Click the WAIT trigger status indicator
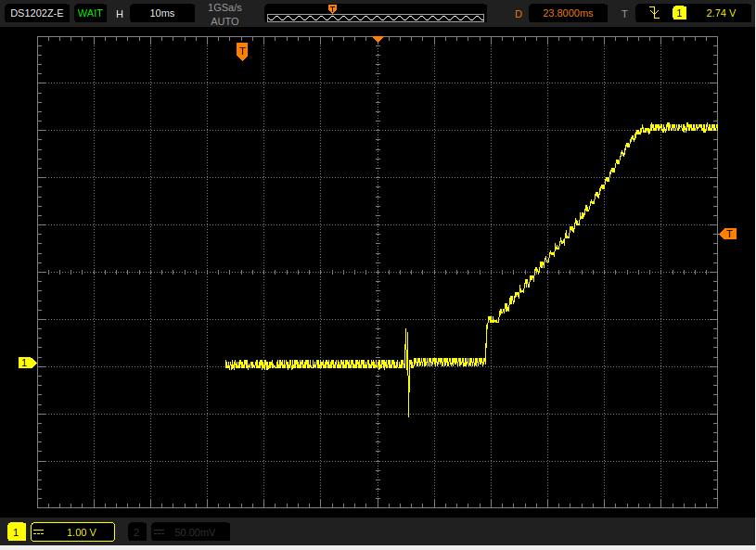 pyautogui.click(x=90, y=14)
